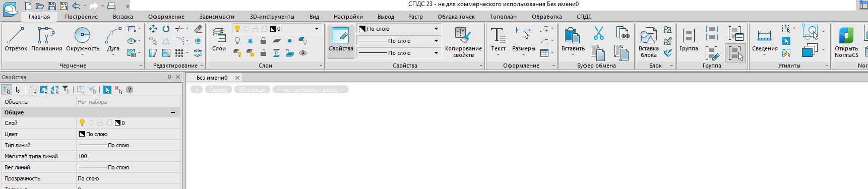Click the Scale tool icon

click(x=166, y=53)
